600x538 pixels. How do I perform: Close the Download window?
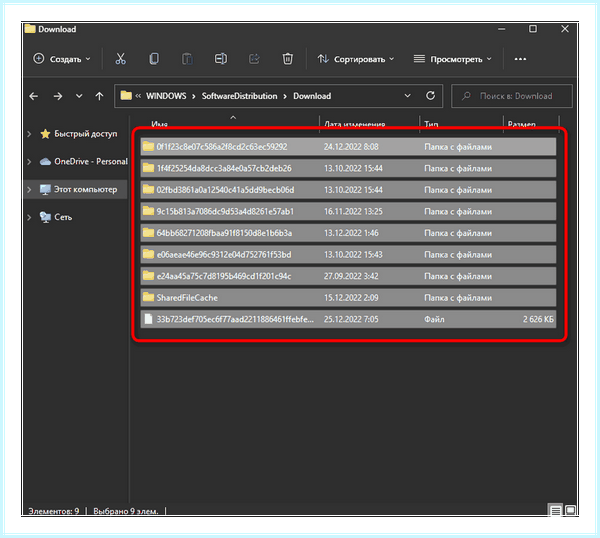click(565, 29)
